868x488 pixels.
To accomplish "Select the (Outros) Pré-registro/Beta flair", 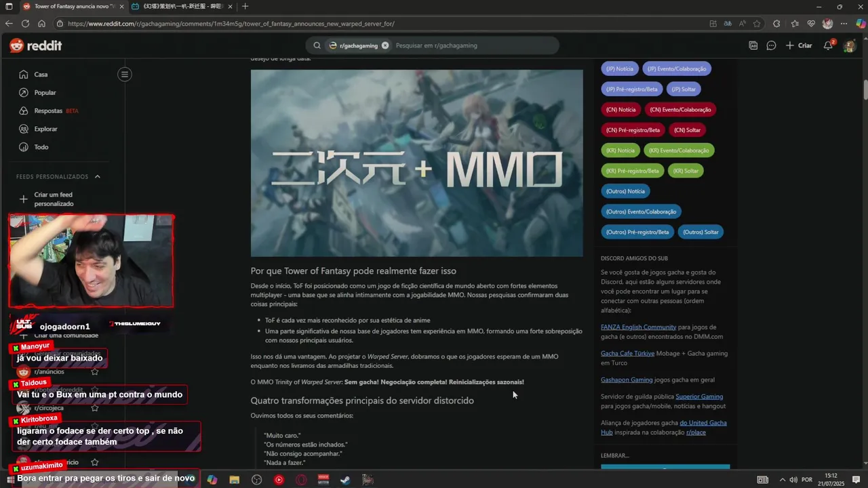I will 637,232.
